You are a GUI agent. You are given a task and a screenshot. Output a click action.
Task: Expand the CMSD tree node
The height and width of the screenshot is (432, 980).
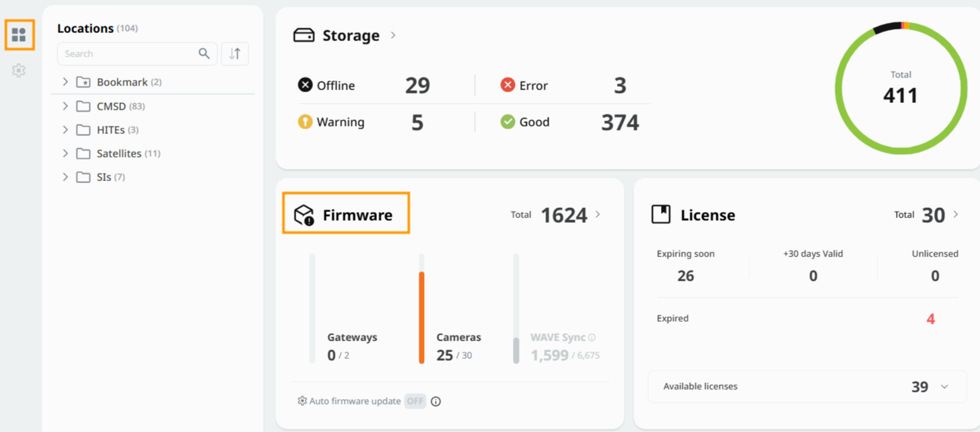coord(65,106)
